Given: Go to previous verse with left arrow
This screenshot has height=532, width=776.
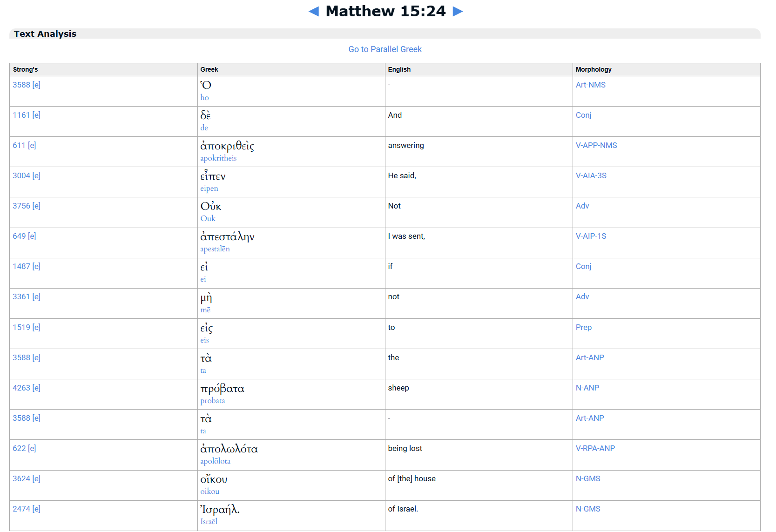Looking at the screenshot, I should 314,11.
